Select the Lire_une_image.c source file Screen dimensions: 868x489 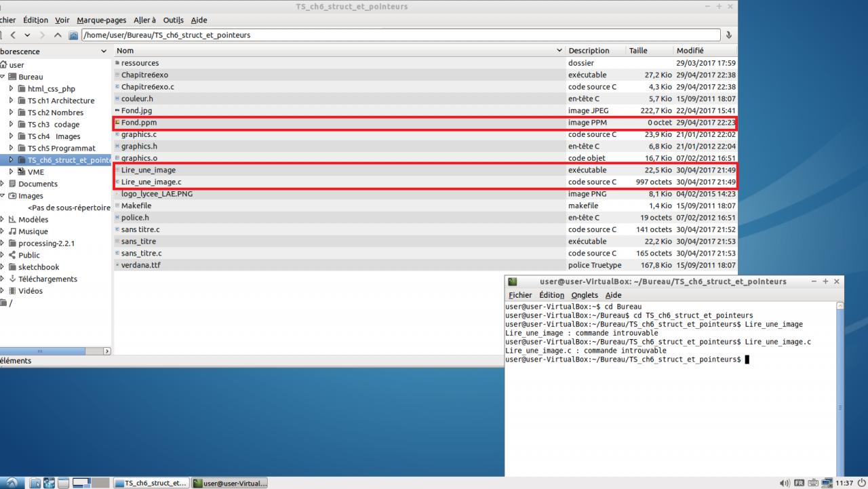click(x=425, y=182)
